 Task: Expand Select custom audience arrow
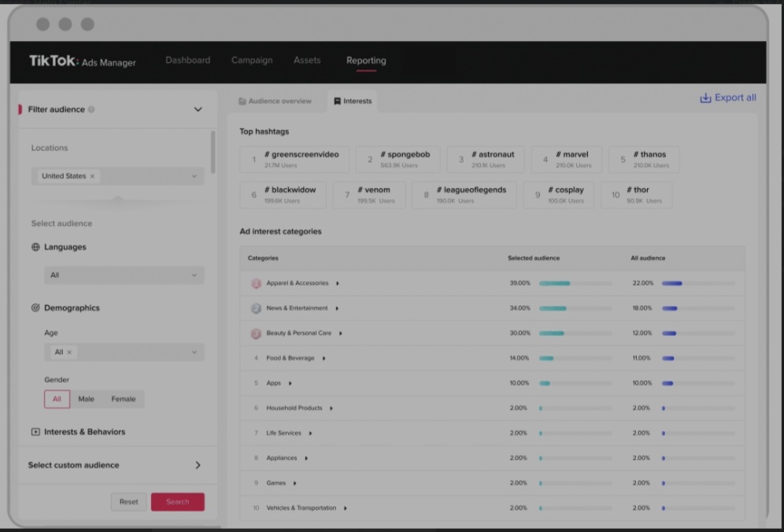click(198, 466)
